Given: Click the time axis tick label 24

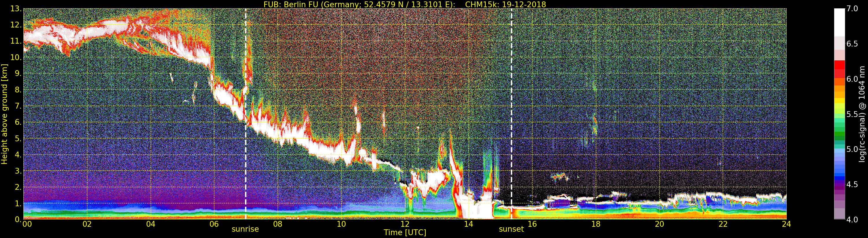Looking at the screenshot, I should click(786, 224).
